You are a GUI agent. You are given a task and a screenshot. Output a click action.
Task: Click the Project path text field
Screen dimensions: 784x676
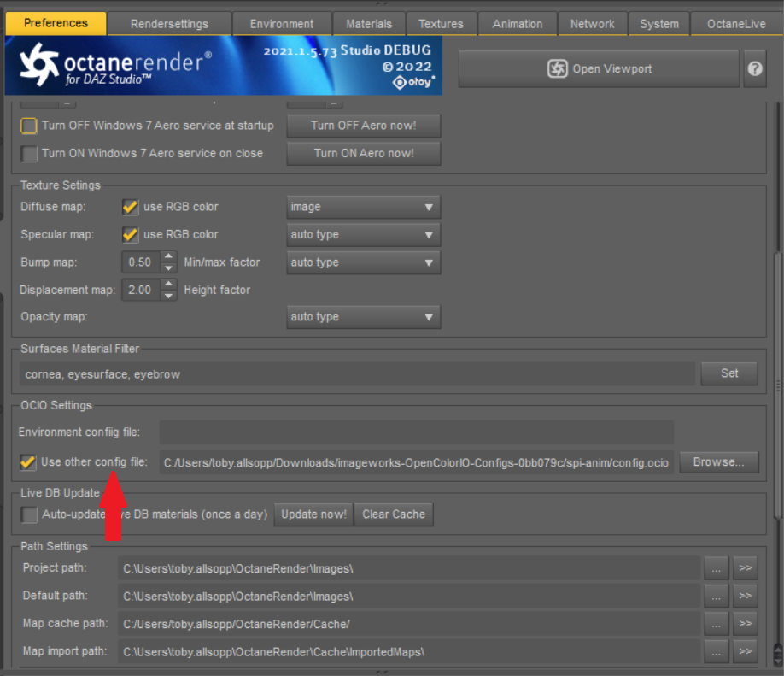[x=408, y=568]
